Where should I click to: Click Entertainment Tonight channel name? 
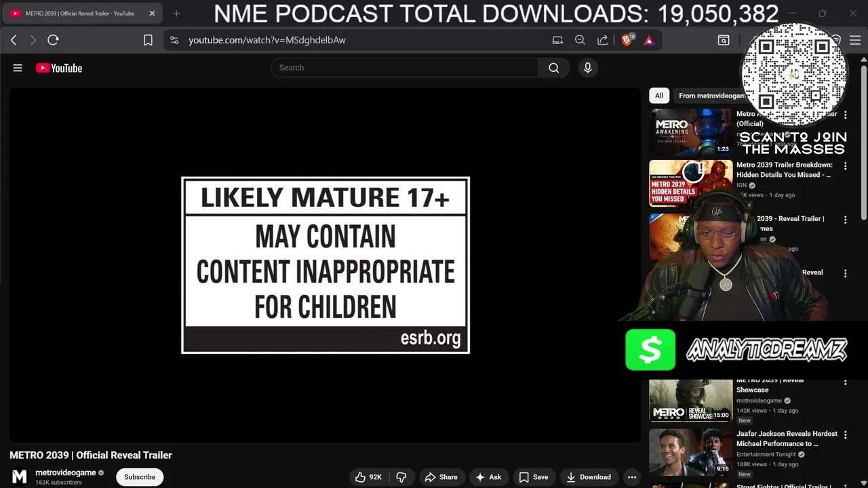pos(766,454)
